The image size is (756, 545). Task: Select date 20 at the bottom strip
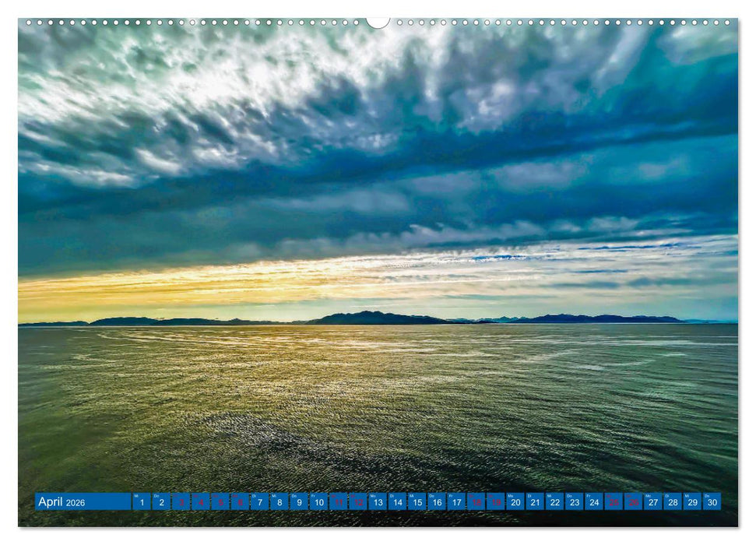click(515, 501)
